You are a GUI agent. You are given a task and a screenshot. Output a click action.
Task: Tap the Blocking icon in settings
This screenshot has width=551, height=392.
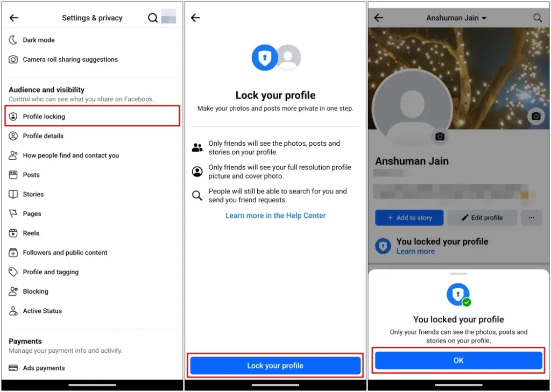(x=13, y=291)
